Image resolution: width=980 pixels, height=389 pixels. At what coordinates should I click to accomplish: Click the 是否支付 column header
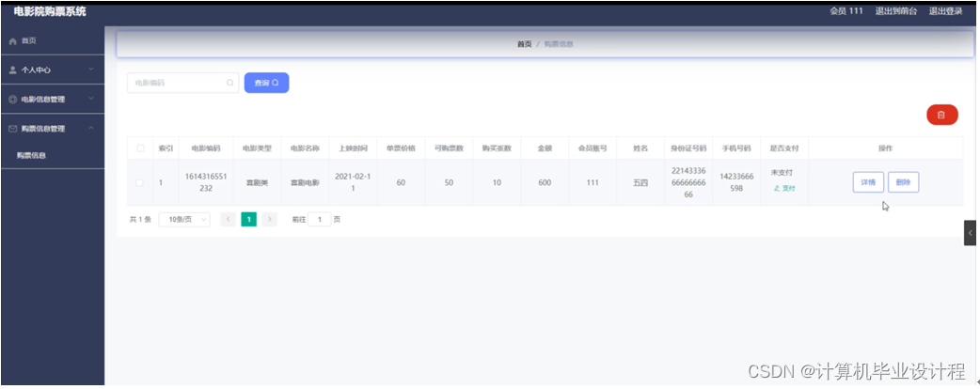[784, 148]
